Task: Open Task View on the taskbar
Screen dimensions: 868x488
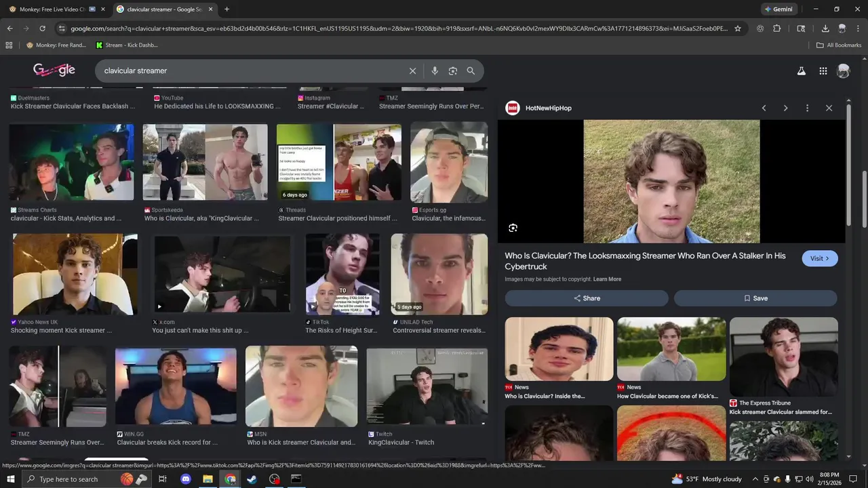Action: coord(163,479)
